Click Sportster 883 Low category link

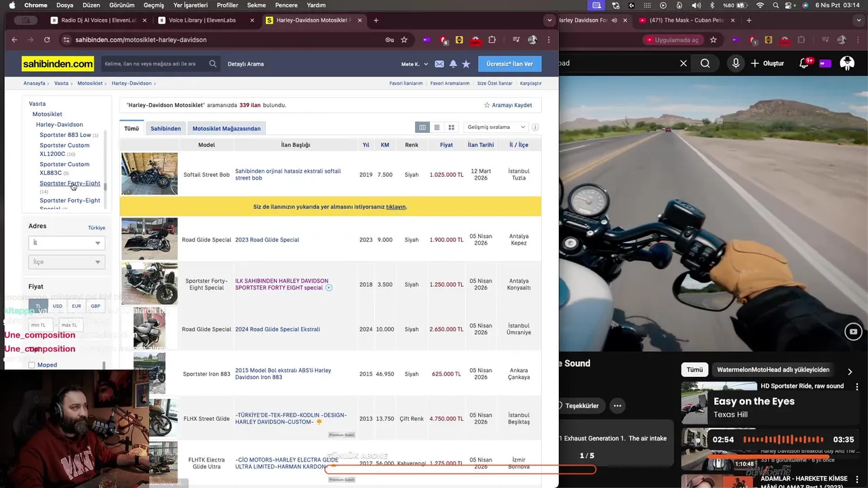[x=65, y=135]
